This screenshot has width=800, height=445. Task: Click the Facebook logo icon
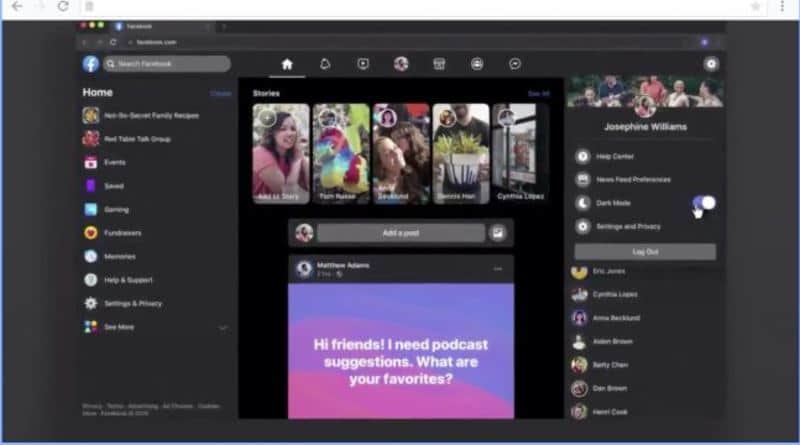pyautogui.click(x=91, y=64)
